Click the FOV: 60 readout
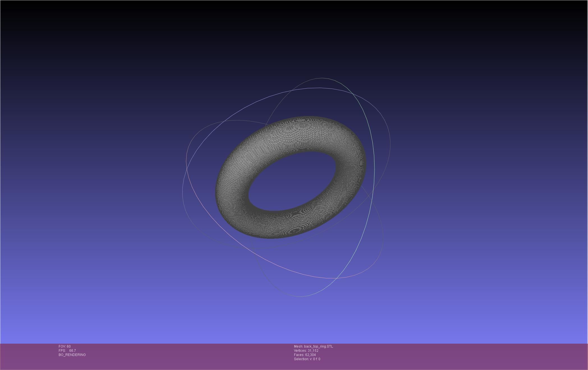 tap(65, 346)
